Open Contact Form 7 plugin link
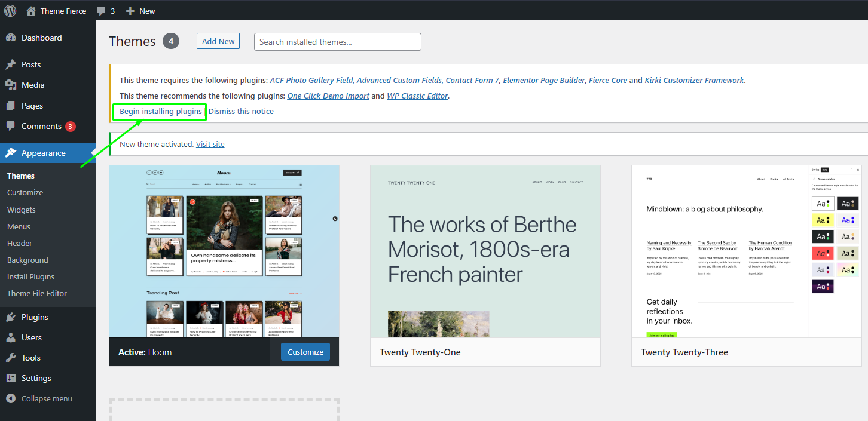This screenshot has height=421, width=868. click(472, 80)
